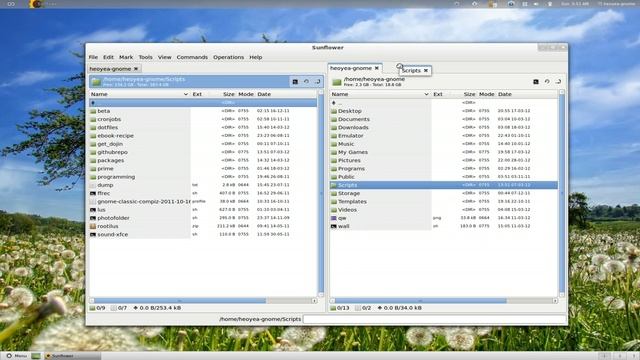This screenshot has height=360, width=640.
Task: Open the Commands menu
Action: click(x=192, y=57)
